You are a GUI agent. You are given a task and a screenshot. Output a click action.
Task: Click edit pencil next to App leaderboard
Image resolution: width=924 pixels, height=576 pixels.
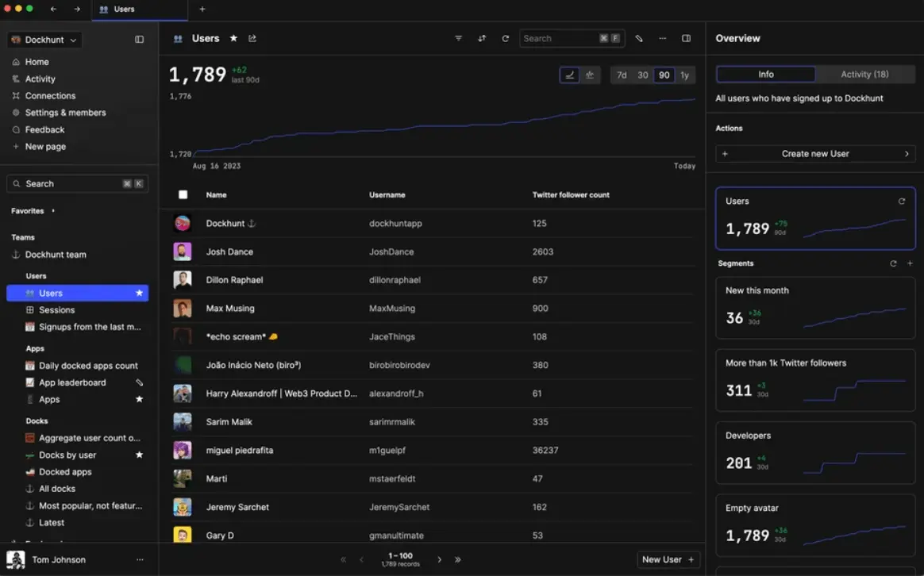click(x=139, y=382)
